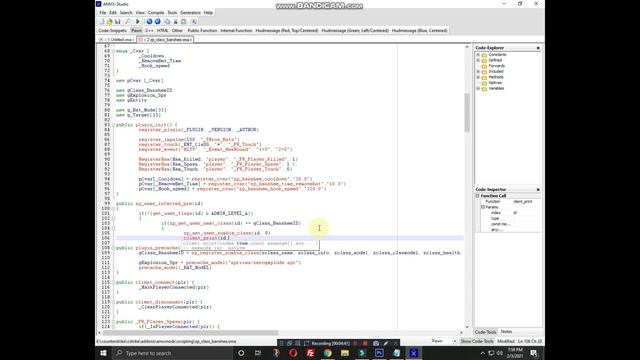
Task: Click the editor vertical scrollbar thumb
Action: [467, 113]
